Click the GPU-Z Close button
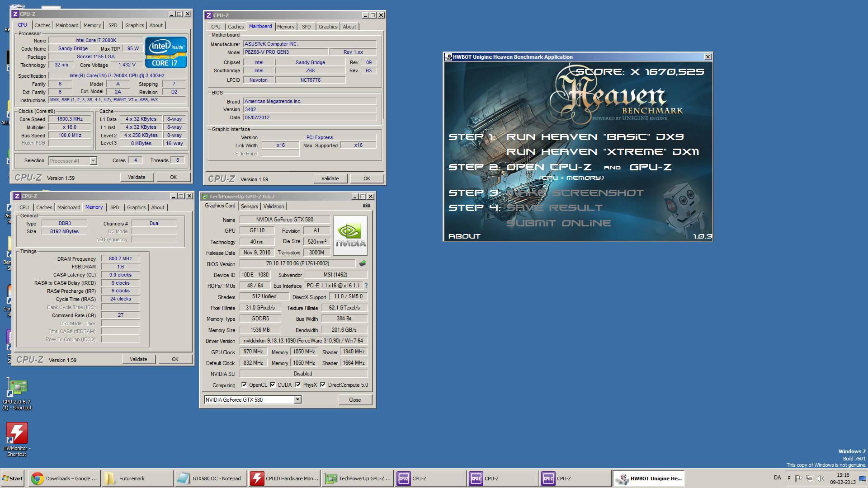868x488 pixels. click(355, 400)
